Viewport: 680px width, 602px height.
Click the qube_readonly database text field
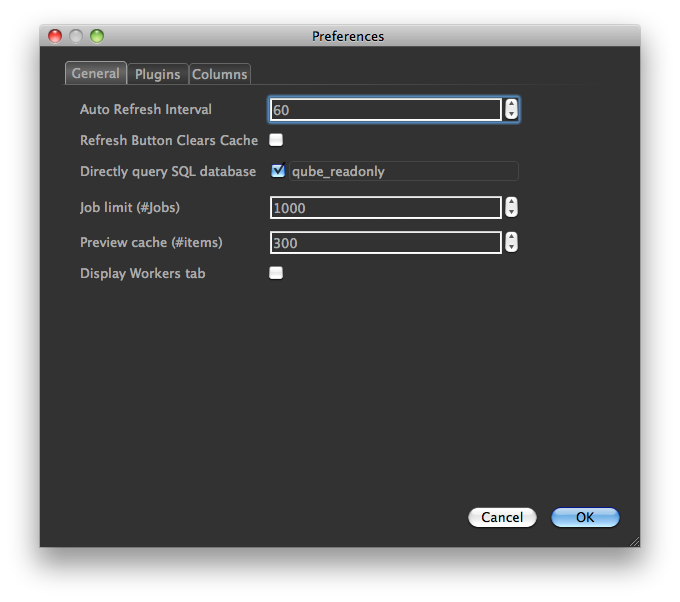pos(403,171)
